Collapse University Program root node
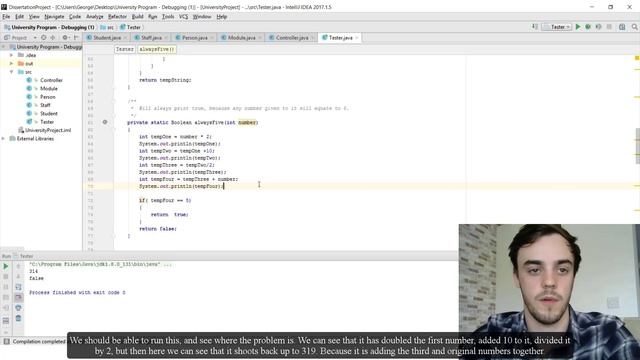 pos(3,47)
